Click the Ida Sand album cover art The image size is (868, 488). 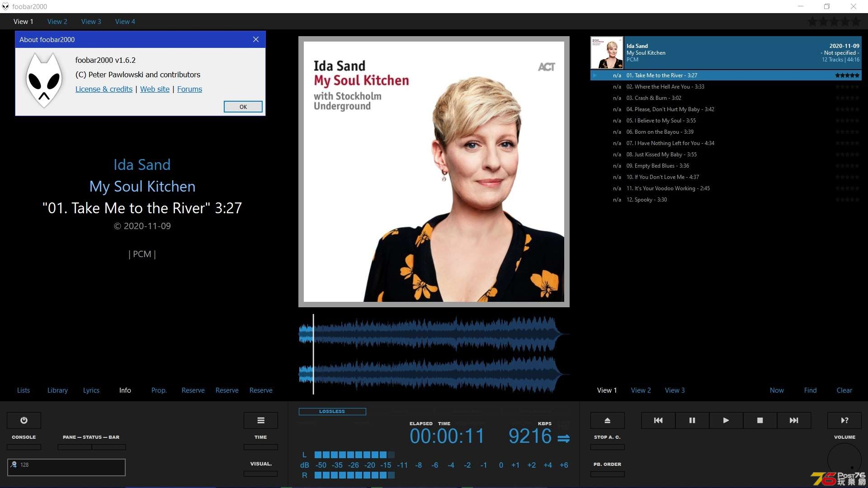tap(434, 172)
